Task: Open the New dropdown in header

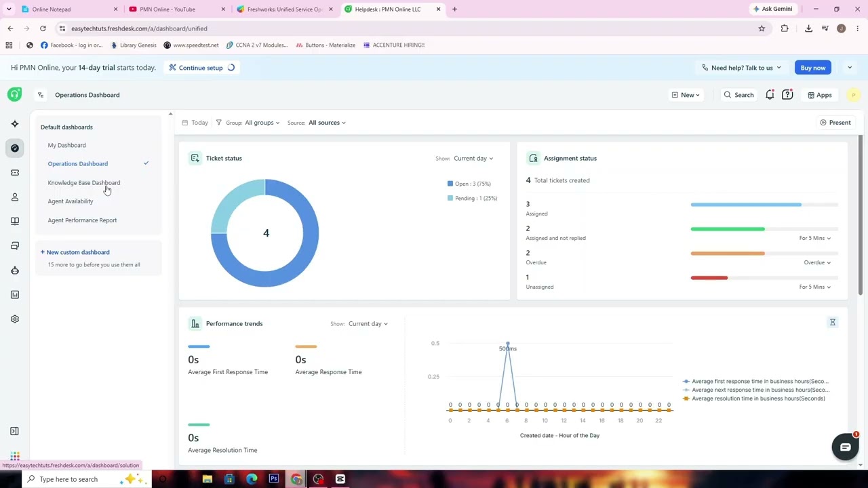Action: [686, 95]
